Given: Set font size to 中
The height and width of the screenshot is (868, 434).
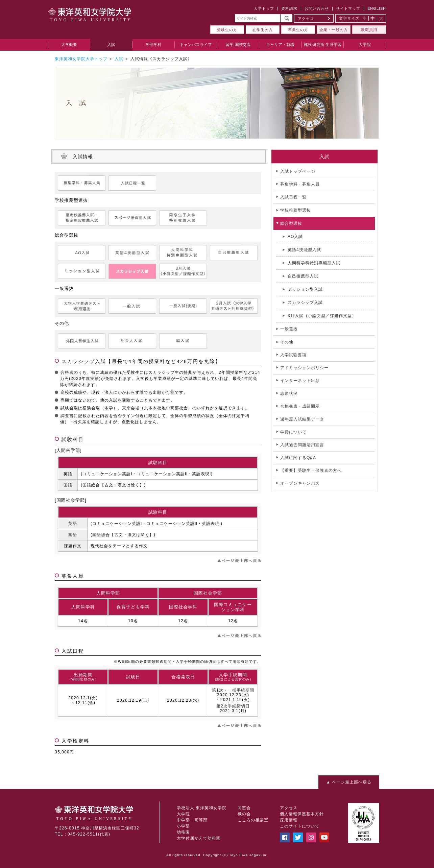Looking at the screenshot, I should click(x=372, y=19).
